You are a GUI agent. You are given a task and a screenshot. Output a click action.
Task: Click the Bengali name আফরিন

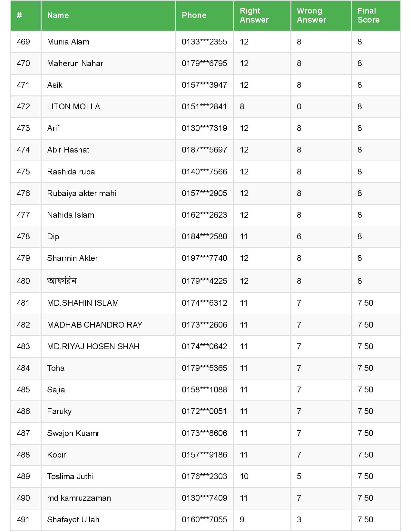[x=62, y=281]
